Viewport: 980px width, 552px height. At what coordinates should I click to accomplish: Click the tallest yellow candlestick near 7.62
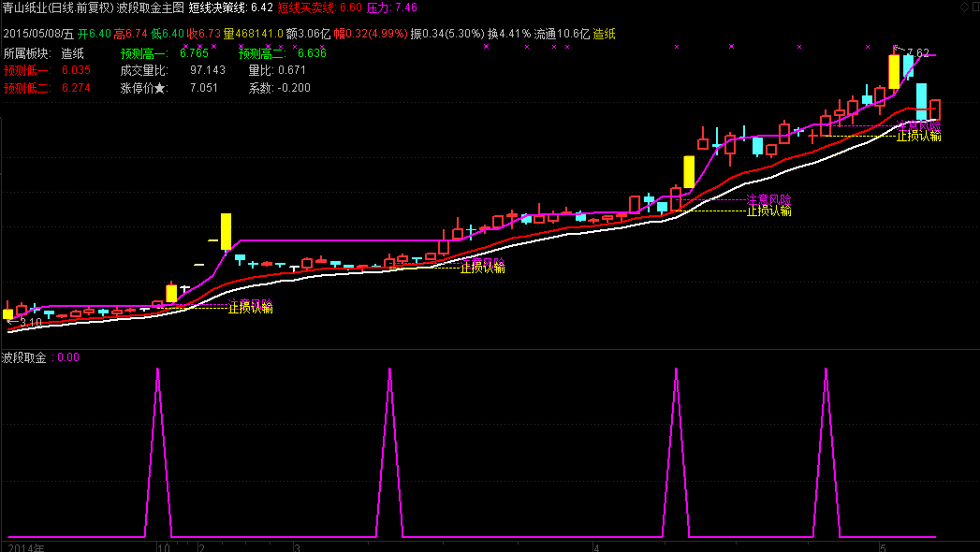point(894,72)
